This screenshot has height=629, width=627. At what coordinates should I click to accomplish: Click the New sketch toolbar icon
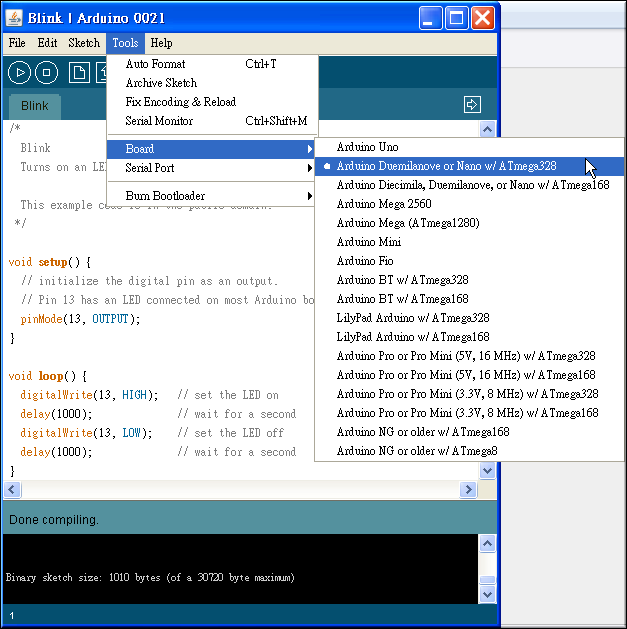coord(79,73)
